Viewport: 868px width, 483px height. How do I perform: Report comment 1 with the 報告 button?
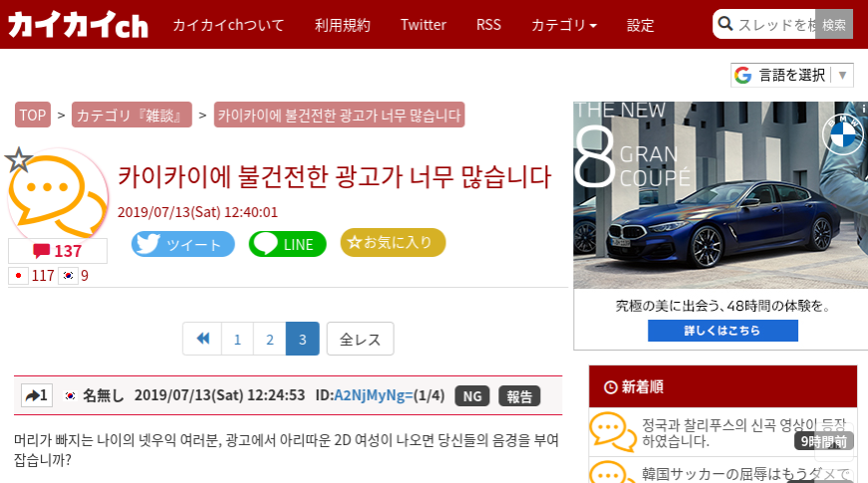click(519, 396)
